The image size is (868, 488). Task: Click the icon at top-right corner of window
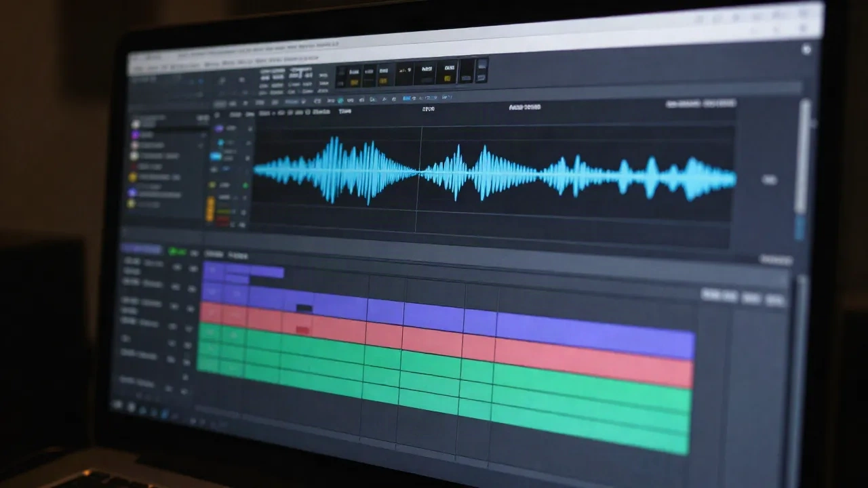point(806,49)
